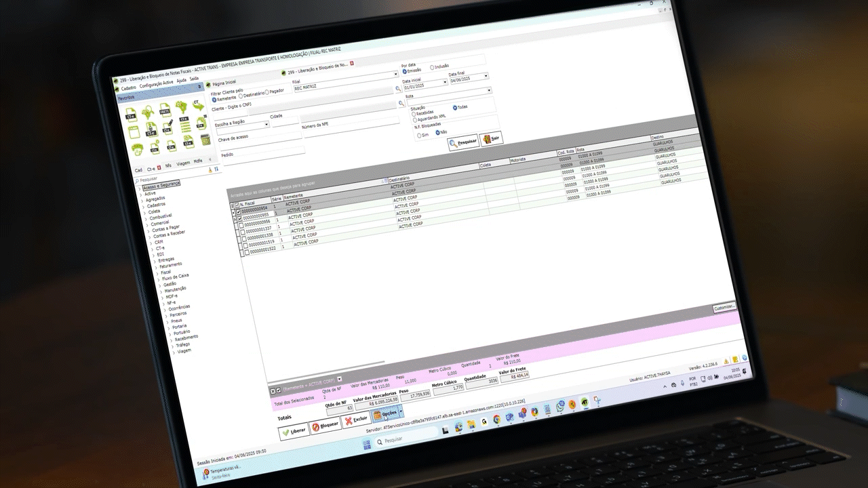The height and width of the screenshot is (488, 868).
Task: Click the green Brazil map favorite icon
Action: 181,106
